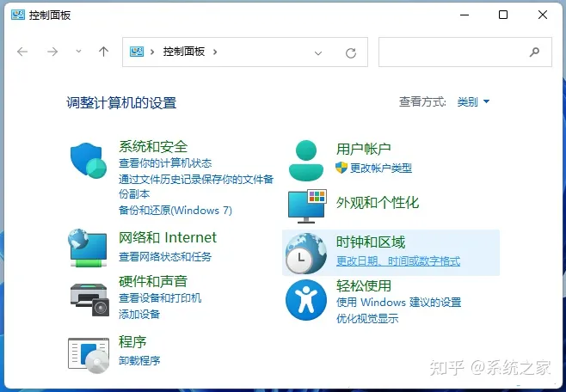The image size is (566, 392).
Task: Open the System and Security shield icon
Action: pos(89,160)
